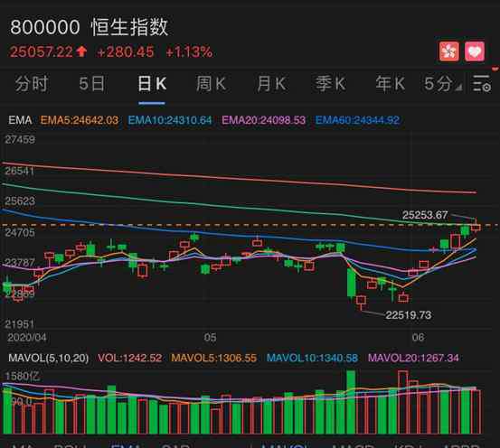This screenshot has height=448, width=500.
Task: Tap the high marker 25253.67
Action: [425, 215]
